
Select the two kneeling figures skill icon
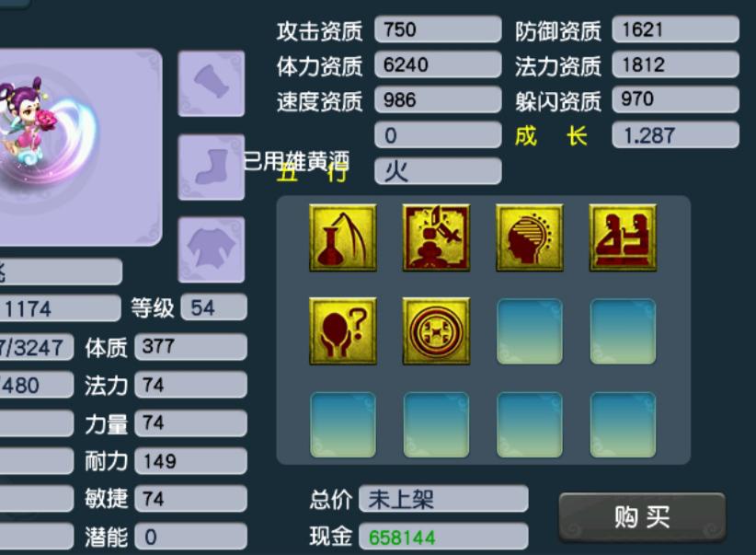623,238
